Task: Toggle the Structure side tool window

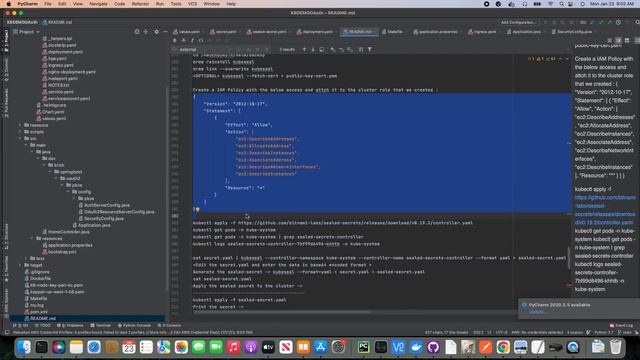Action: (6, 237)
